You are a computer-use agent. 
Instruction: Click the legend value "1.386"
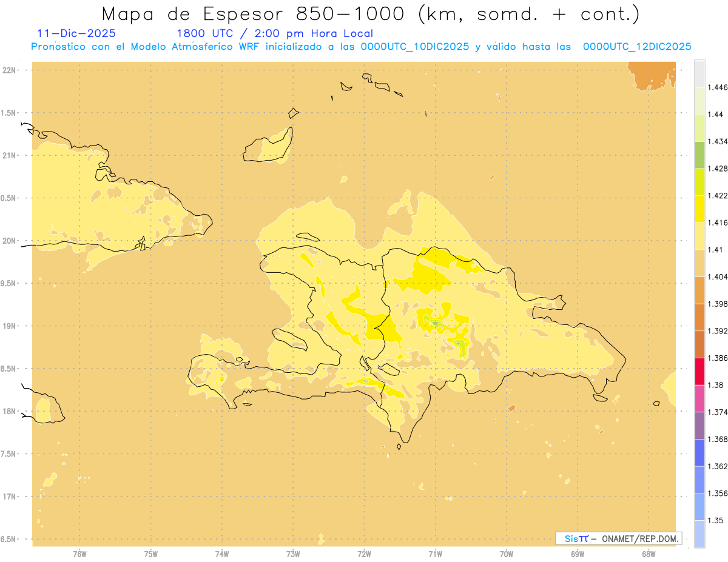[x=718, y=358]
